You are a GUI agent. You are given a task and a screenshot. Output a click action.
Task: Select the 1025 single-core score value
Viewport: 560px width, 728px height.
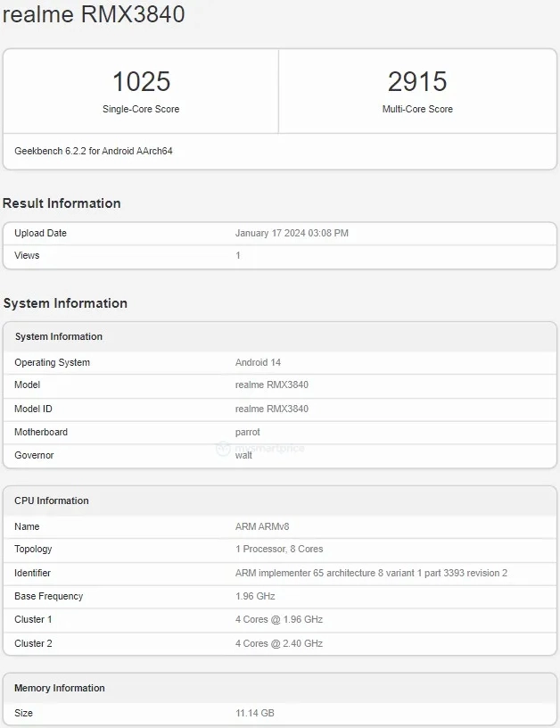[141, 82]
